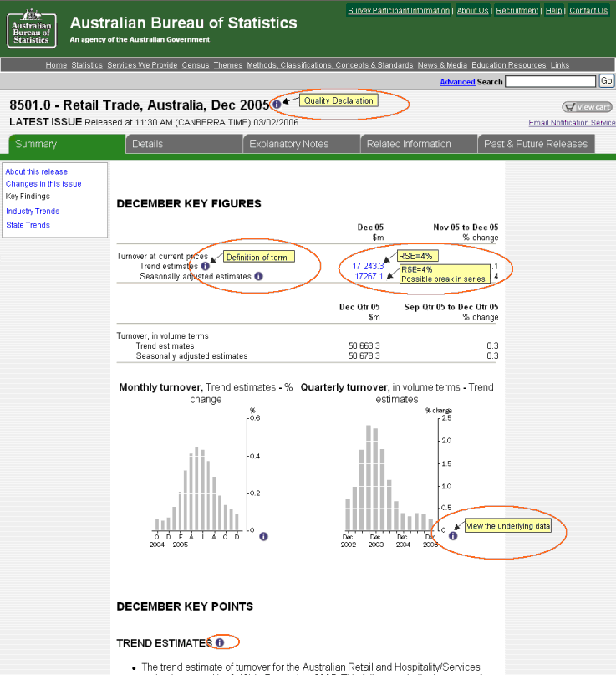Open the Themes navigation link
The image size is (616, 675).
228,65
